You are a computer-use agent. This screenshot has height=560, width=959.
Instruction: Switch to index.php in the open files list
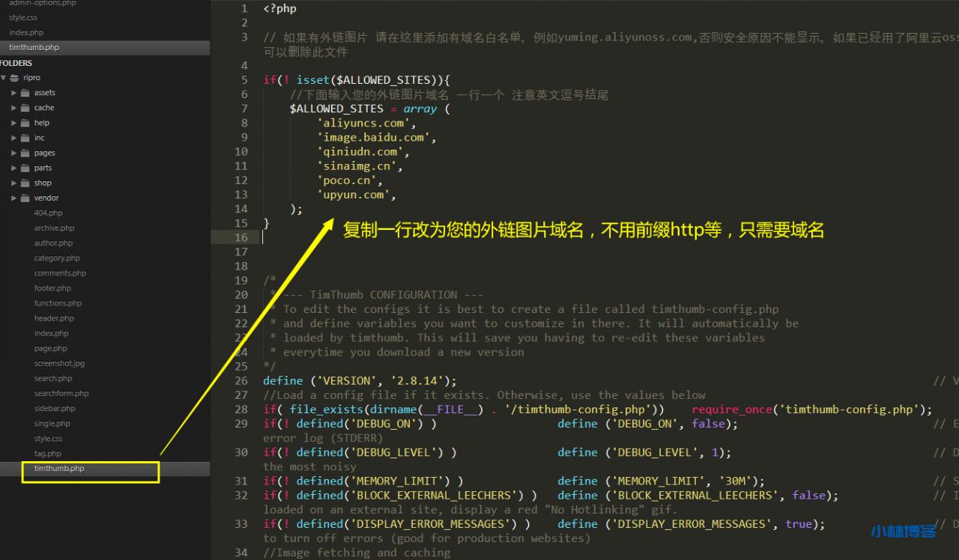click(26, 32)
